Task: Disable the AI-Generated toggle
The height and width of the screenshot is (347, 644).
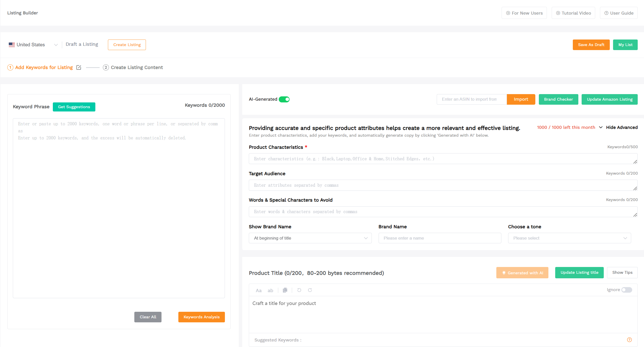Action: pos(284,99)
